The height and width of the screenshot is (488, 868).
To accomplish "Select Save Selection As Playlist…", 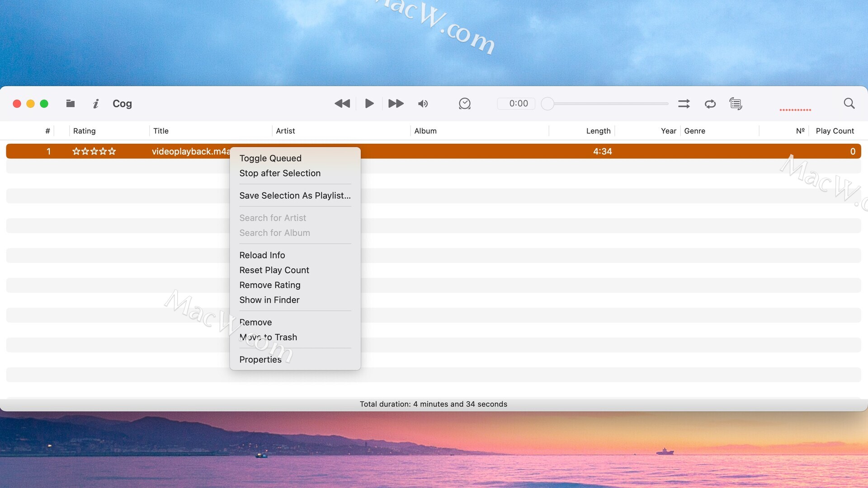I will click(295, 196).
